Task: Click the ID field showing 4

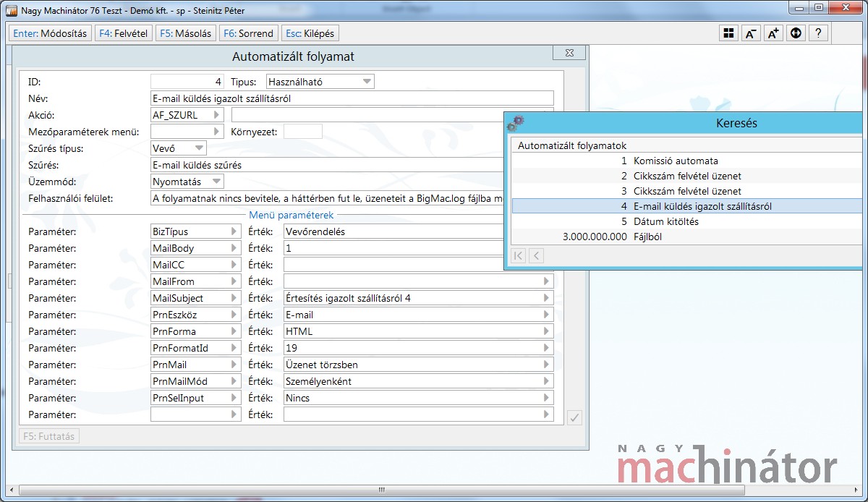Action: point(187,82)
